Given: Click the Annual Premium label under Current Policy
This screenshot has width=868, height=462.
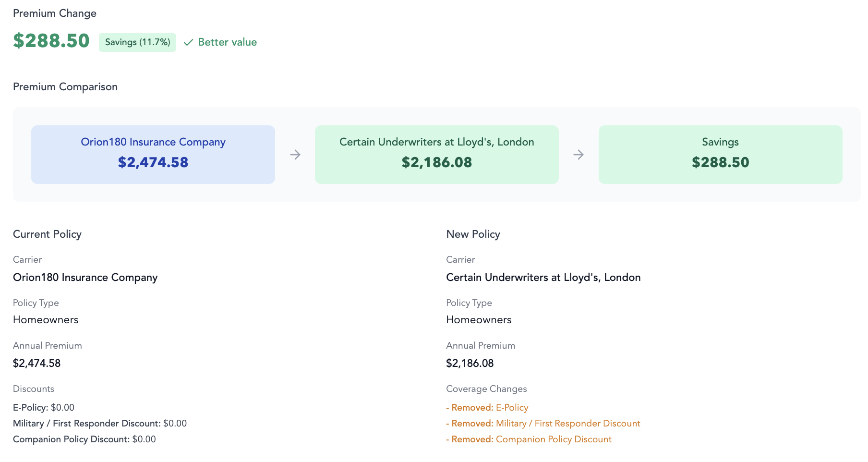Looking at the screenshot, I should coord(48,346).
